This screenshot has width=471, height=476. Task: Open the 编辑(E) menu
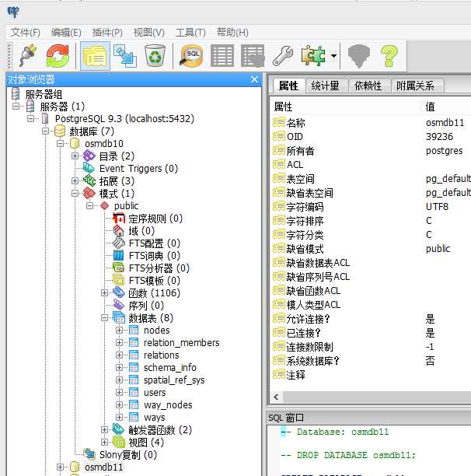coord(66,32)
